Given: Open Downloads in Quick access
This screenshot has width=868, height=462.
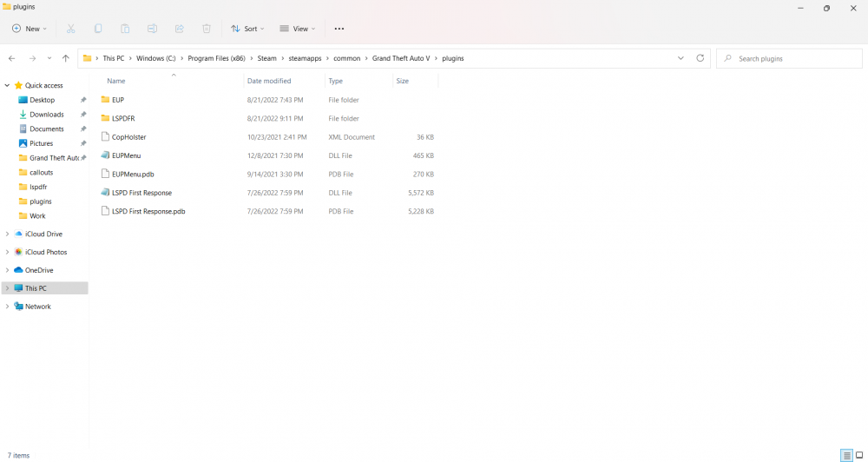Looking at the screenshot, I should (47, 114).
